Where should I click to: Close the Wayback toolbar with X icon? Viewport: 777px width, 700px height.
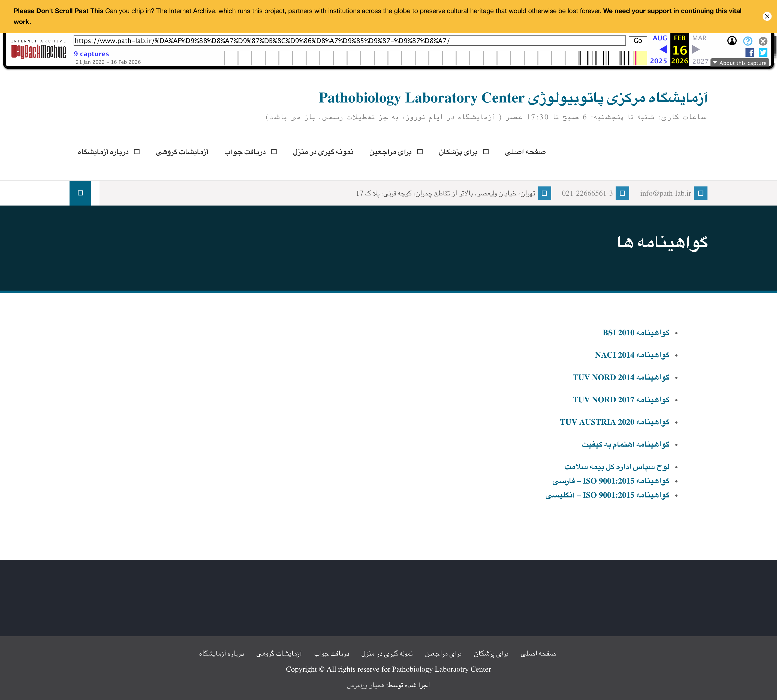point(763,41)
